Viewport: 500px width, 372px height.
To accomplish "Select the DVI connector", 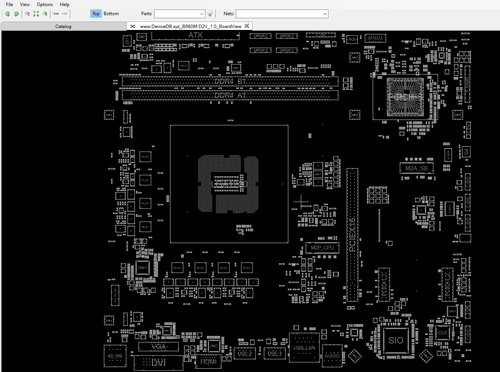I will click(x=158, y=362).
